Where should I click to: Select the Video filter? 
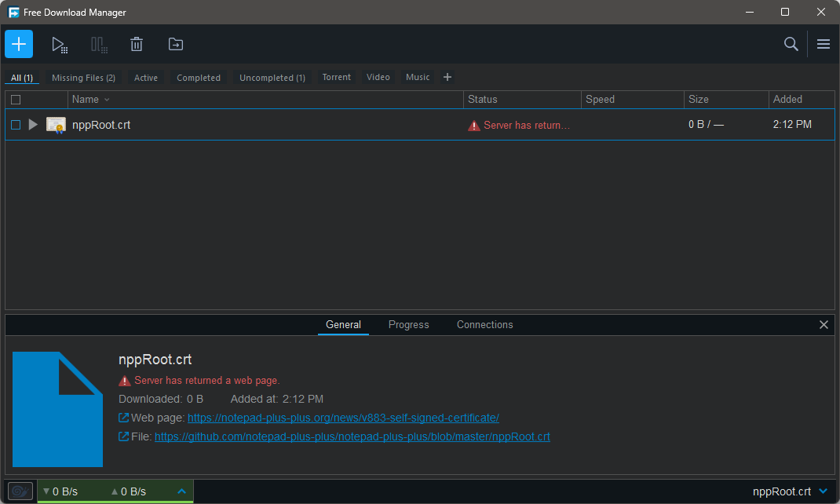coord(378,77)
